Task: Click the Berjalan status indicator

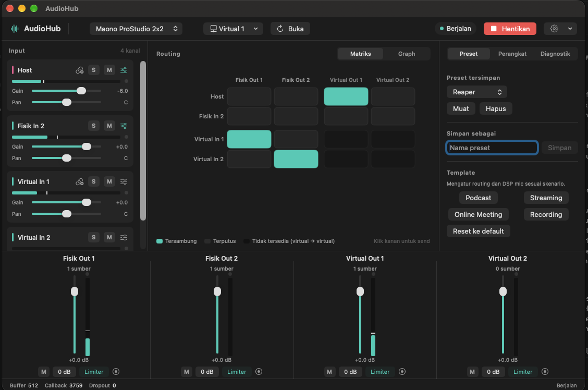Action: pyautogui.click(x=455, y=29)
